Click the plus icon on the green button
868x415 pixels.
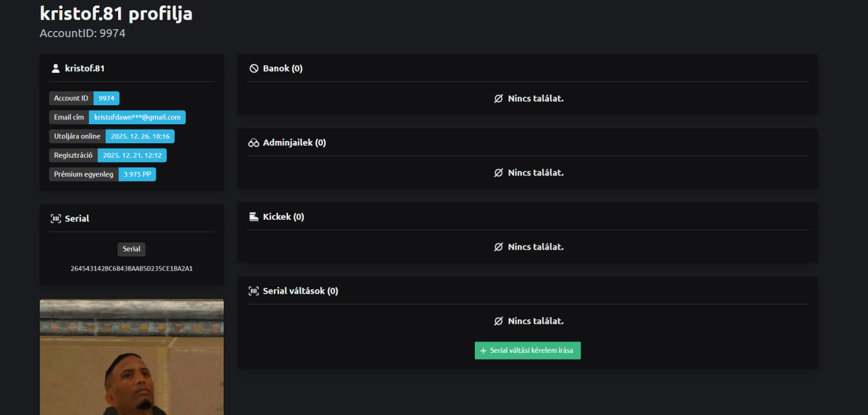tap(483, 351)
